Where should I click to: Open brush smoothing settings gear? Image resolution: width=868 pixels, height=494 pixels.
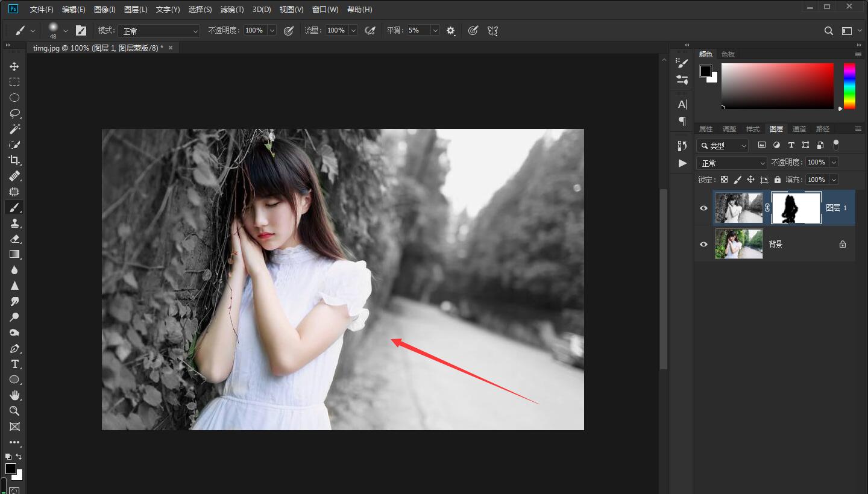pos(451,31)
